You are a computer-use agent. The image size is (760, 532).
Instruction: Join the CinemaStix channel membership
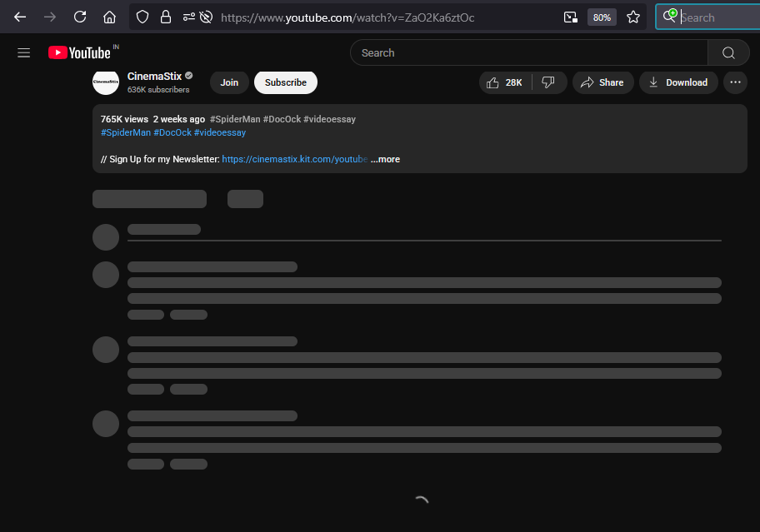229,82
